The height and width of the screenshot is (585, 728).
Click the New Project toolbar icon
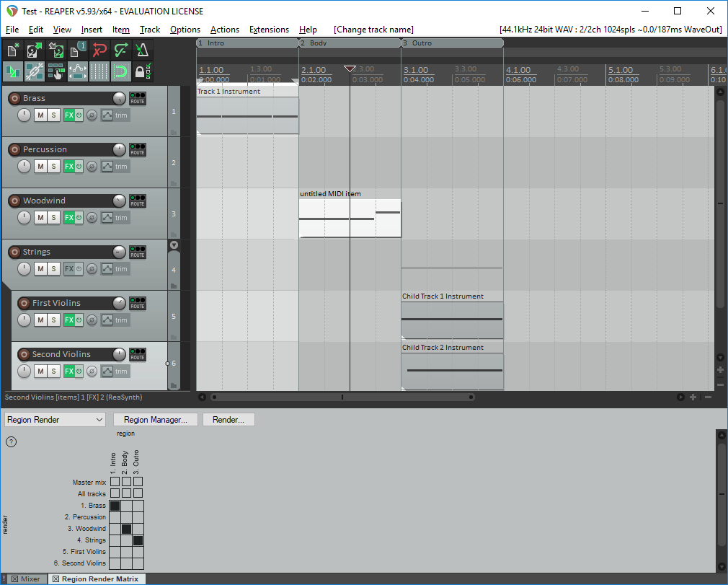tap(13, 50)
